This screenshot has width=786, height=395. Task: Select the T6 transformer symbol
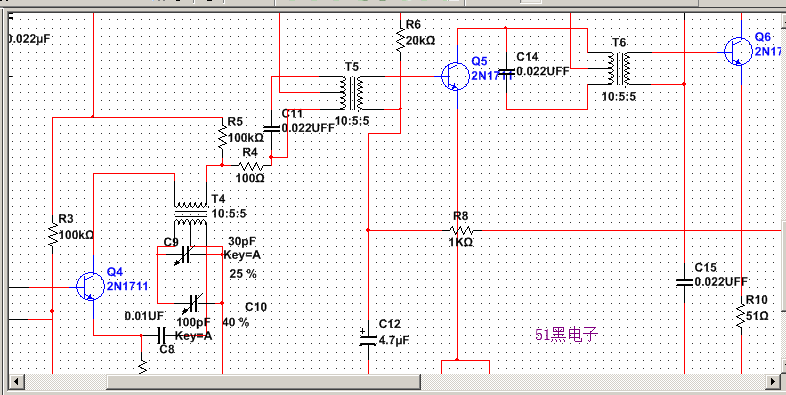620,69
